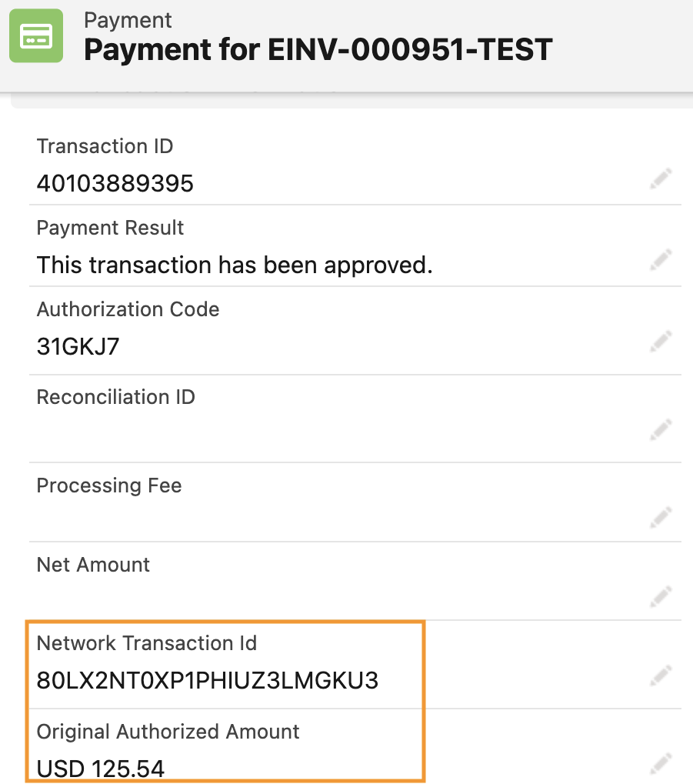Click the Net Amount edit pencil
The height and width of the screenshot is (784, 693).
660,595
